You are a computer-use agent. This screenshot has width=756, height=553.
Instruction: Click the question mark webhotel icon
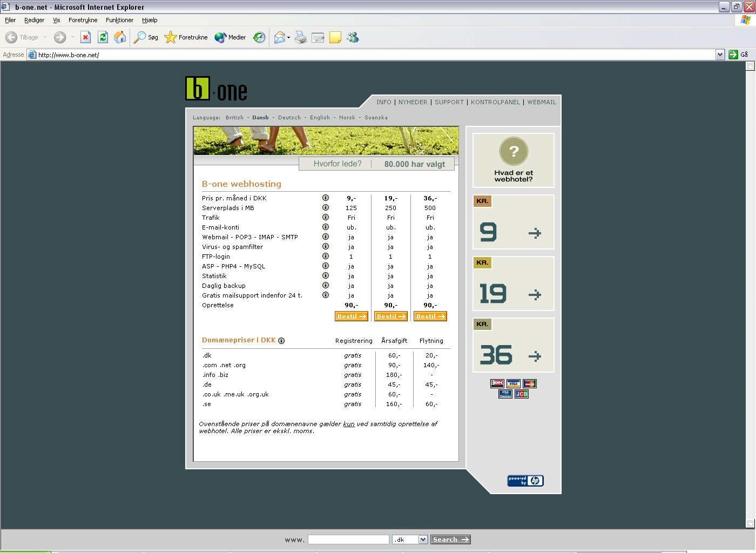coord(514,152)
